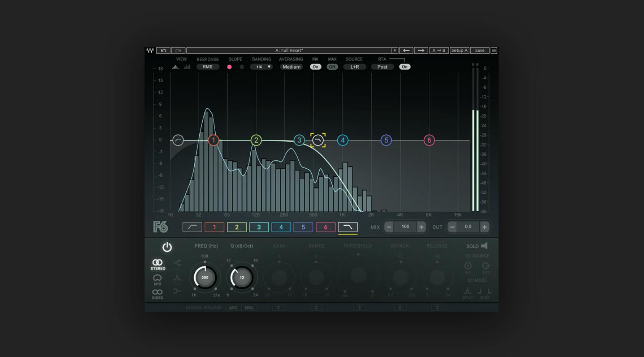
Task: Click the A to B copy button
Action: (439, 50)
